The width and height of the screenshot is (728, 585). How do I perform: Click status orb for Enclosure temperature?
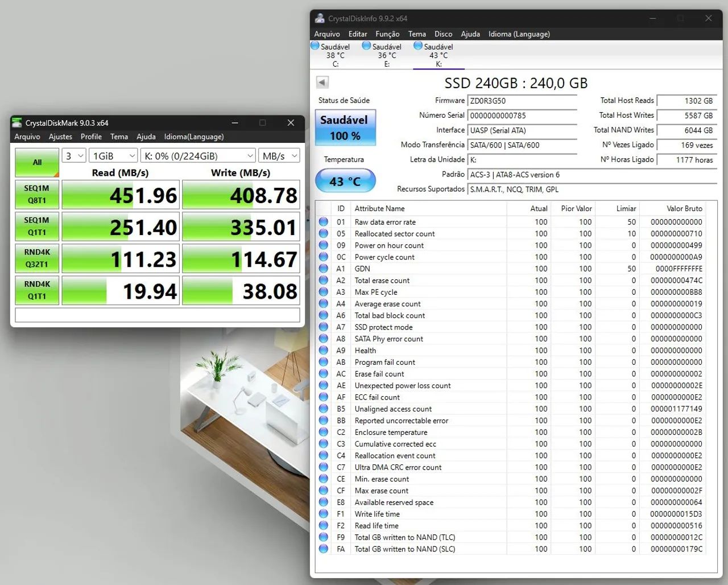pyautogui.click(x=324, y=431)
